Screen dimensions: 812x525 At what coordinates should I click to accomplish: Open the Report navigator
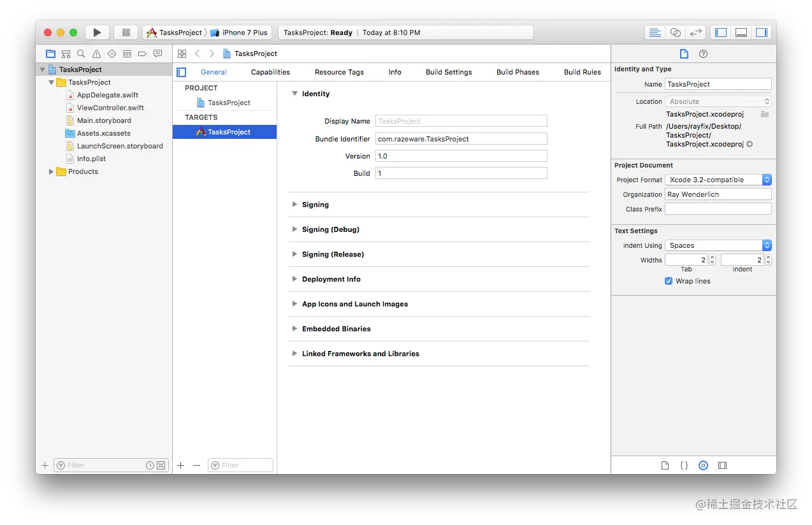[157, 54]
